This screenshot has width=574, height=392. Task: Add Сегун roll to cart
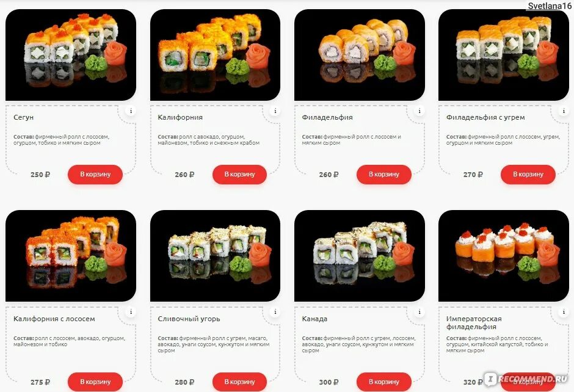pos(95,174)
